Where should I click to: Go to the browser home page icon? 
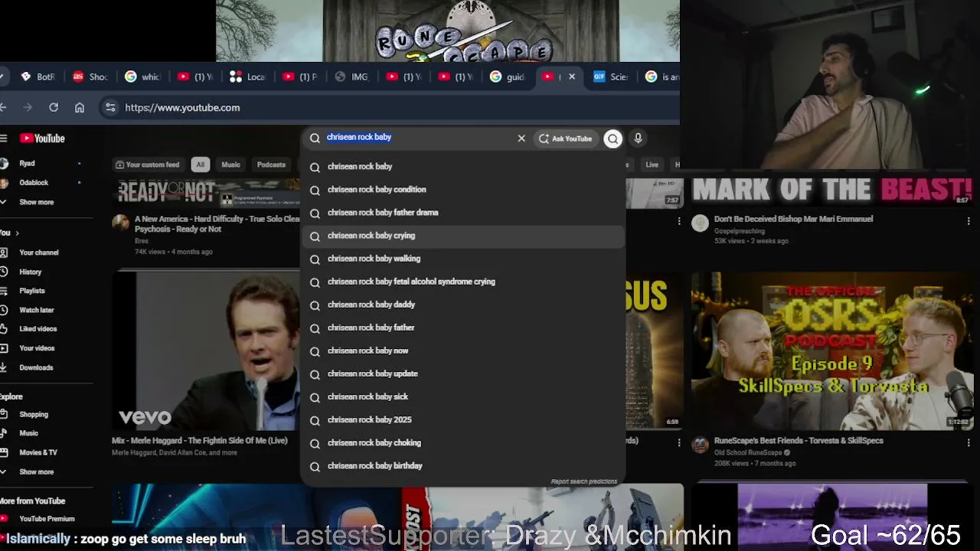coord(80,107)
